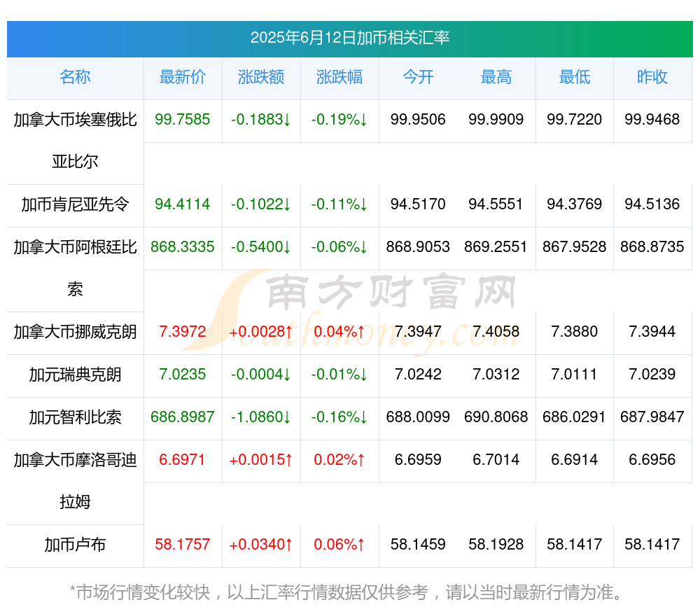
Task: Select the latest price 7.0235
Action: pyautogui.click(x=183, y=374)
